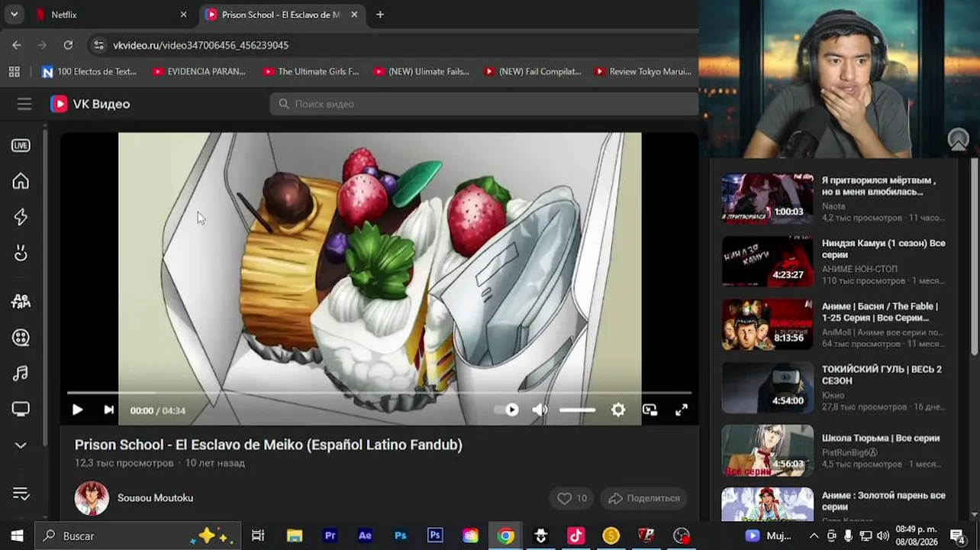
Task: Focus the 'Поиск видео' search field
Action: 485,104
